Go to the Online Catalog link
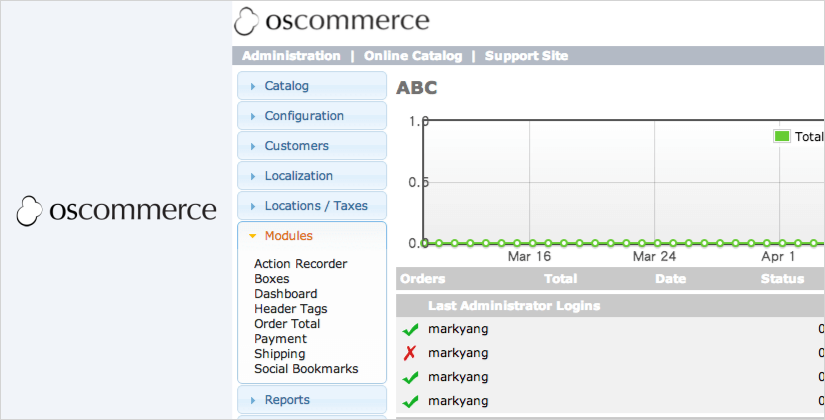 tap(413, 56)
